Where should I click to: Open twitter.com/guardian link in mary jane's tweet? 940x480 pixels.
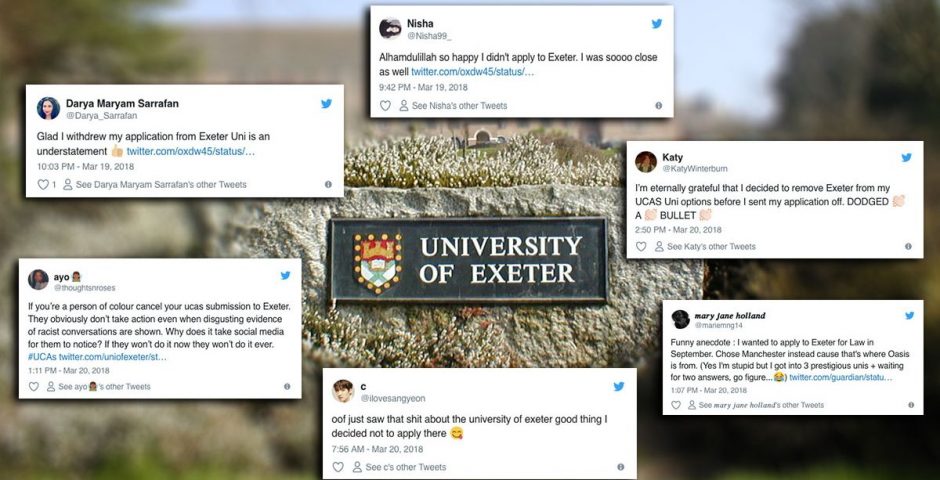[x=840, y=378]
